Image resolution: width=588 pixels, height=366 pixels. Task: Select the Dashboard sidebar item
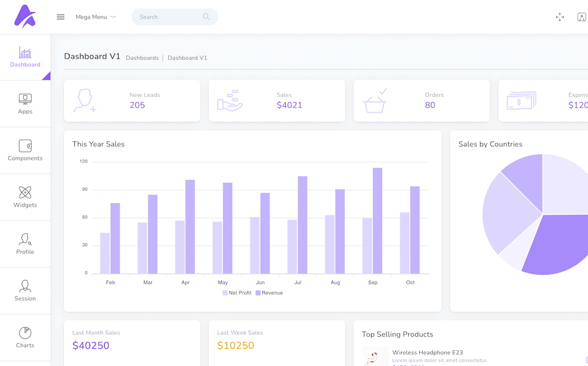coord(25,57)
